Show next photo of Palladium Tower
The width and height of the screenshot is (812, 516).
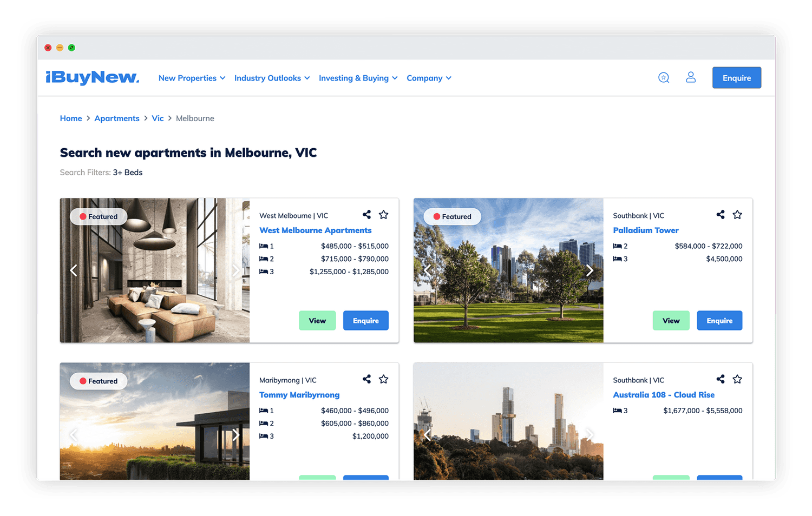[590, 270]
